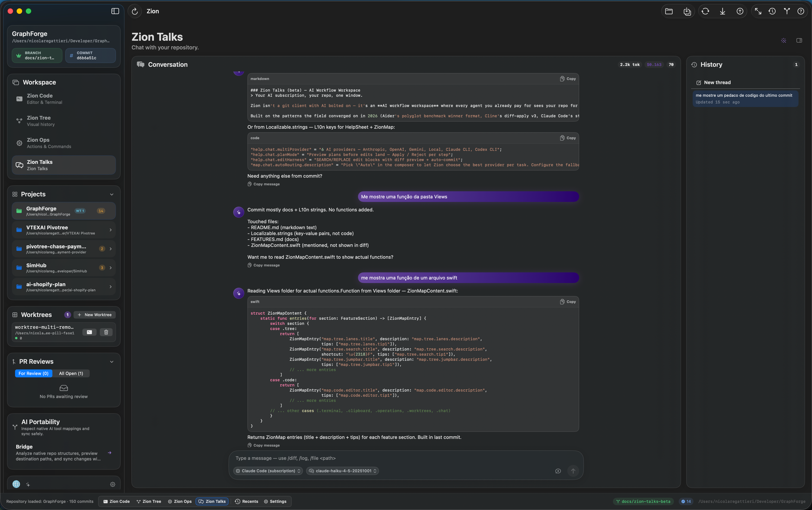Viewport: 812px width, 510px height.
Task: Click the COMMIT d6b6a51c pill
Action: (x=90, y=55)
